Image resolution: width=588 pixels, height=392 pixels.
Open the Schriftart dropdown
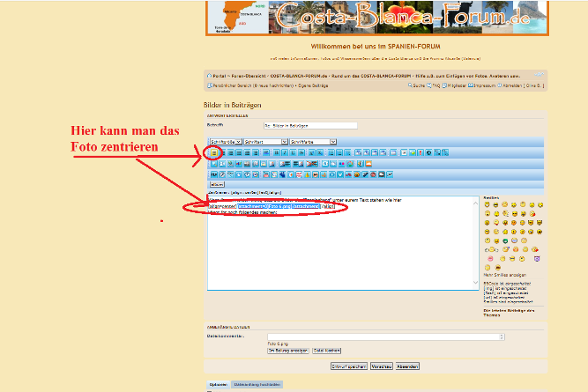pos(265,141)
